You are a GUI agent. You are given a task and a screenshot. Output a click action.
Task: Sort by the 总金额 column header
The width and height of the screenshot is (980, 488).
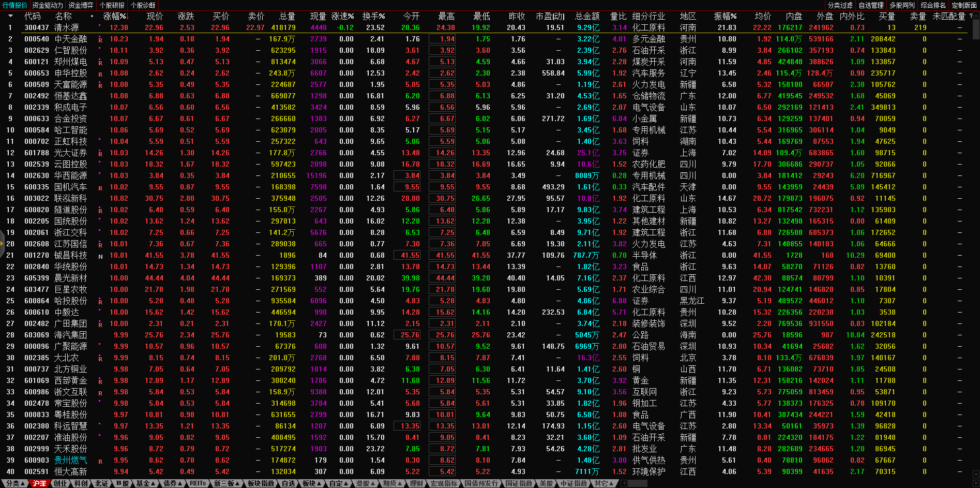(x=587, y=16)
